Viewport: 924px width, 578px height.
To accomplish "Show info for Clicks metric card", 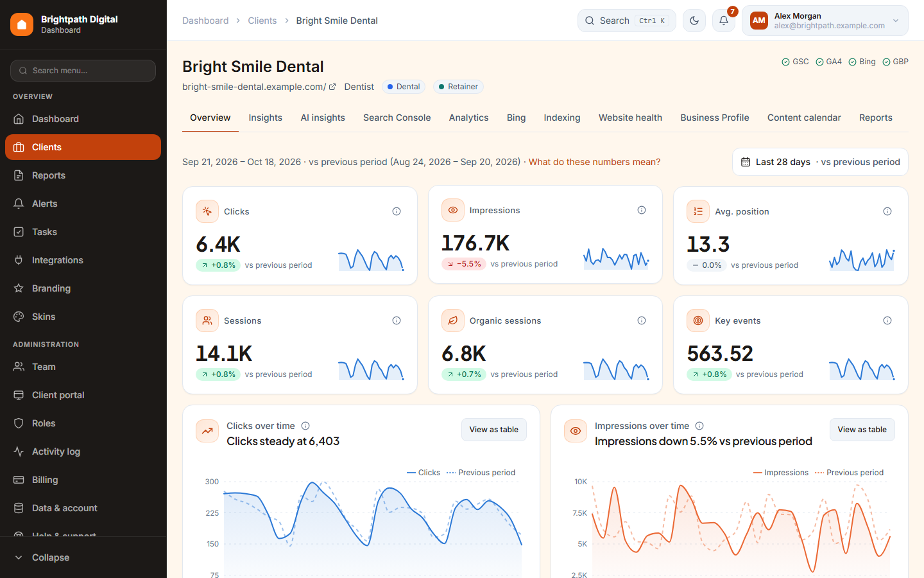I will (x=397, y=211).
